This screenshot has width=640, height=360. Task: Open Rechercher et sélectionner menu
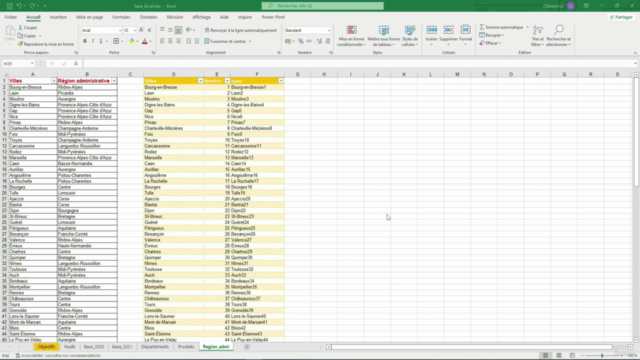point(558,36)
